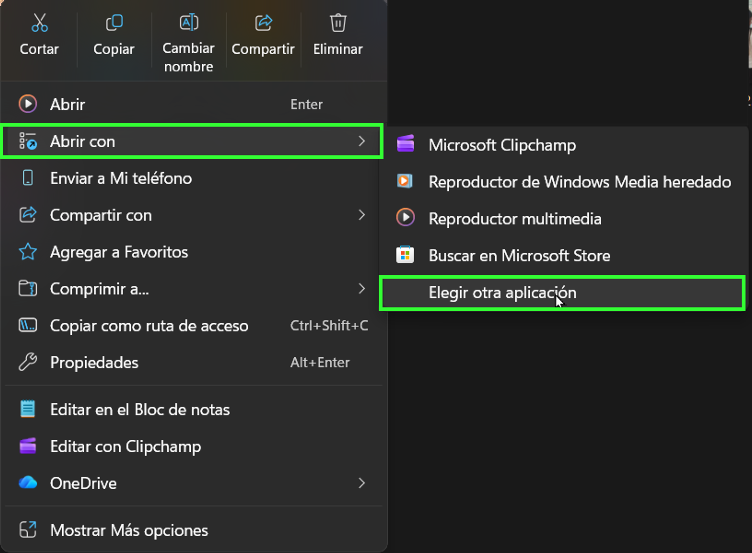
Task: Click the Cortar scissors icon
Action: coord(39,23)
